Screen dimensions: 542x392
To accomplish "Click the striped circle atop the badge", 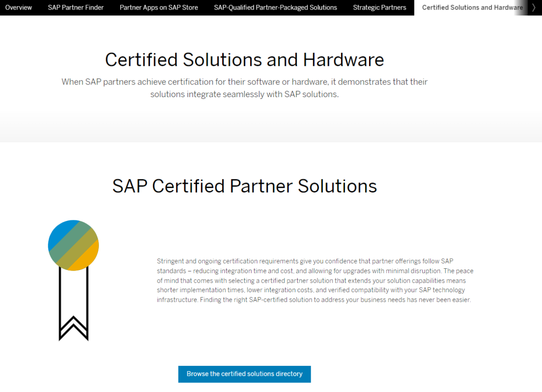I will 73,245.
